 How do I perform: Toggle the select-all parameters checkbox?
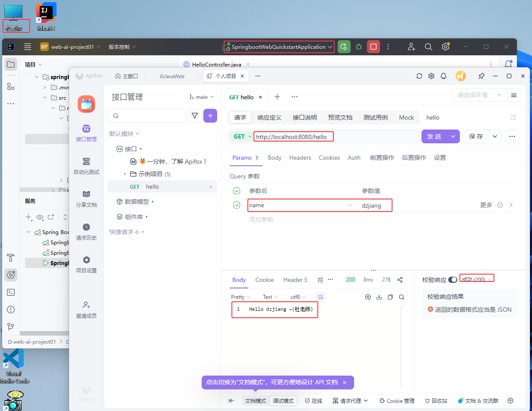click(237, 191)
